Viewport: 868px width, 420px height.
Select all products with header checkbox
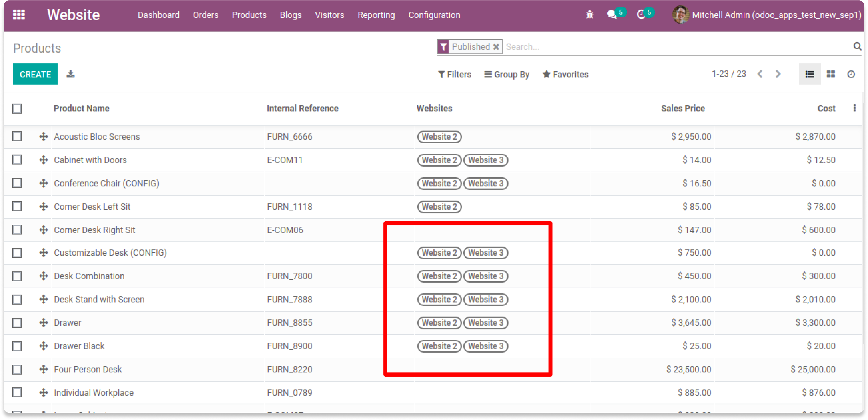[17, 109]
